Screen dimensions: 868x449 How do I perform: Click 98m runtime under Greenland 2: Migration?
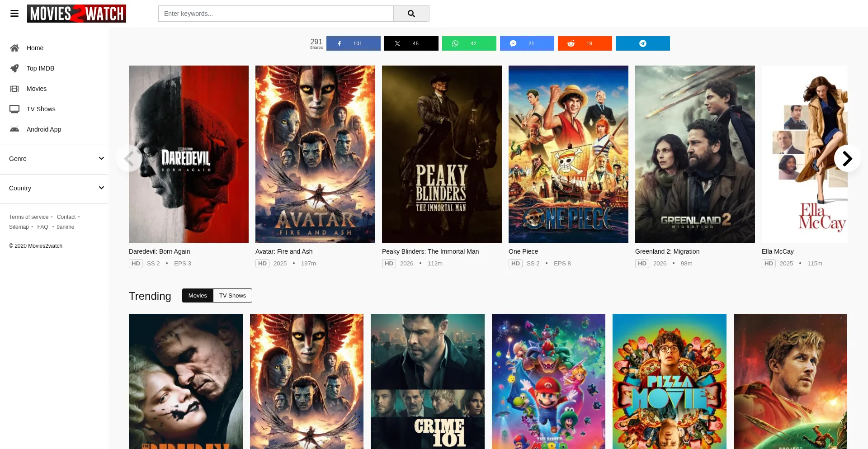(x=687, y=264)
